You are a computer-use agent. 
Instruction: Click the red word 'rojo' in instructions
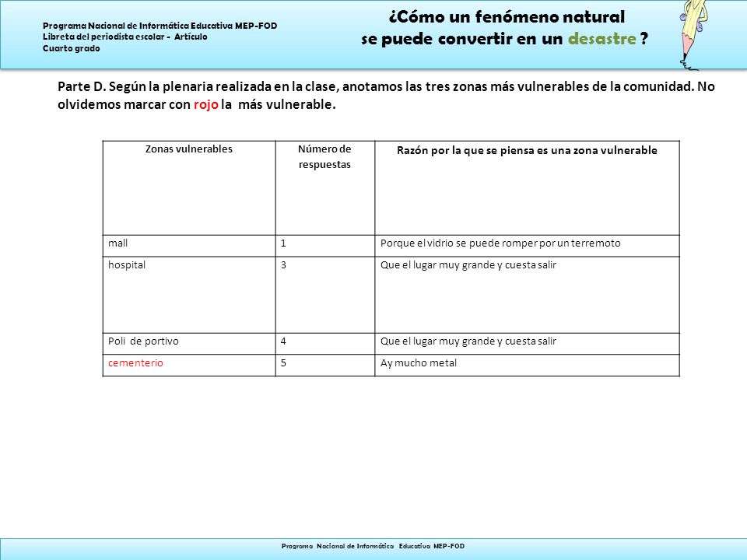point(205,104)
